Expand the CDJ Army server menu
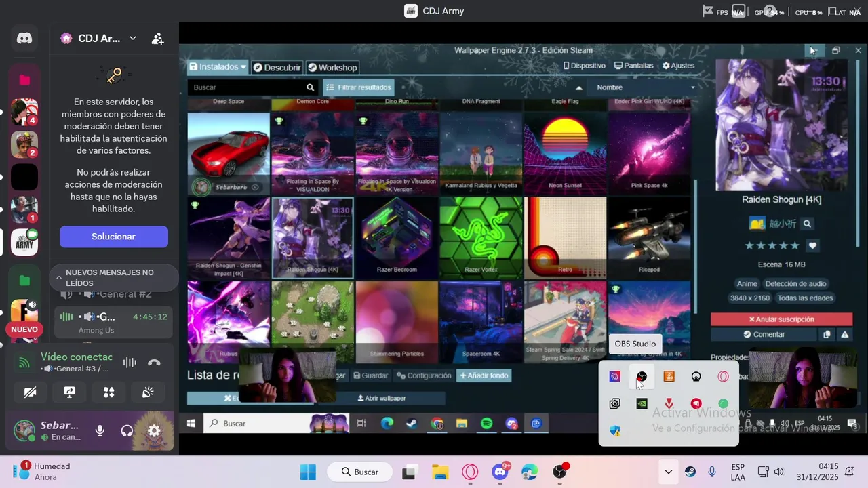Viewport: 868px width, 488px height. tap(133, 39)
